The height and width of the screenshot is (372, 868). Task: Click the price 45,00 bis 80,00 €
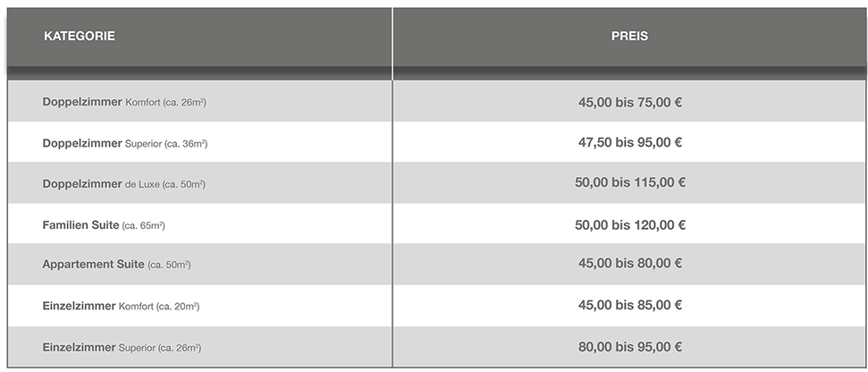click(x=630, y=264)
